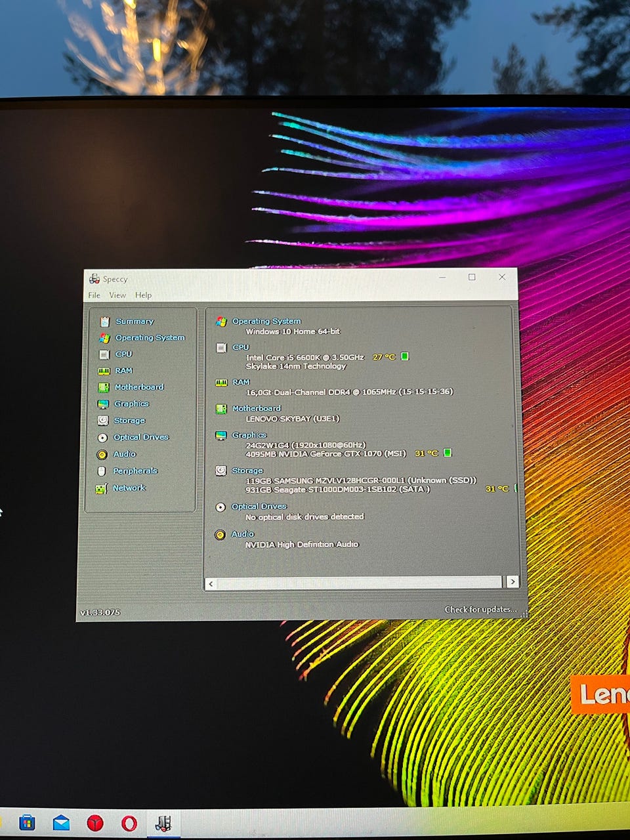This screenshot has height=840, width=630.
Task: Select the 24G2W1G4 monitor line
Action: coord(305,445)
